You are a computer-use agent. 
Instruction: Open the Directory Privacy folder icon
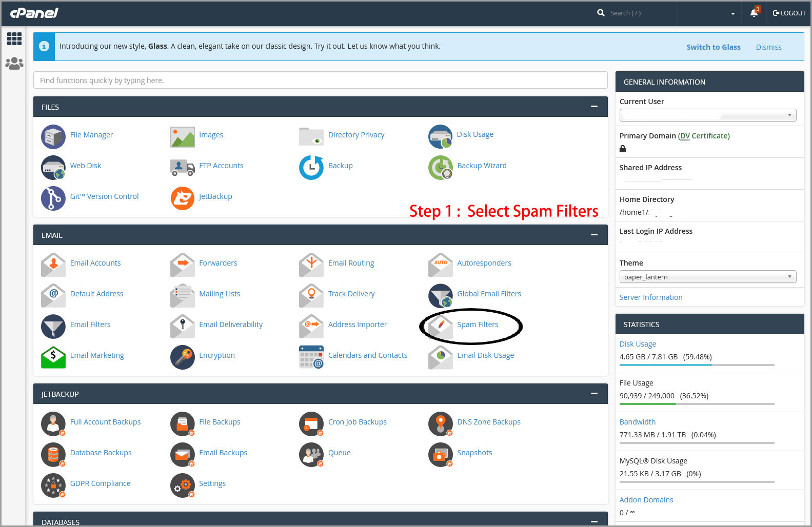click(311, 137)
